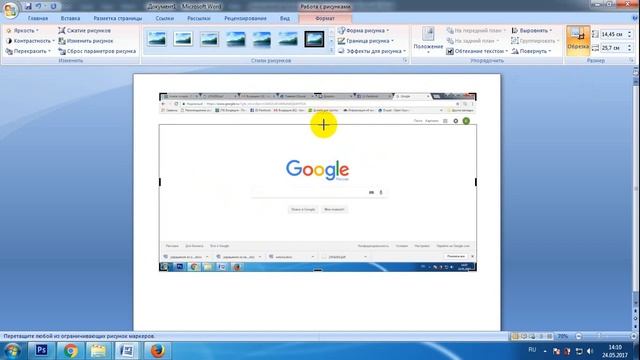Select Draft view in the status bar

[549, 336]
